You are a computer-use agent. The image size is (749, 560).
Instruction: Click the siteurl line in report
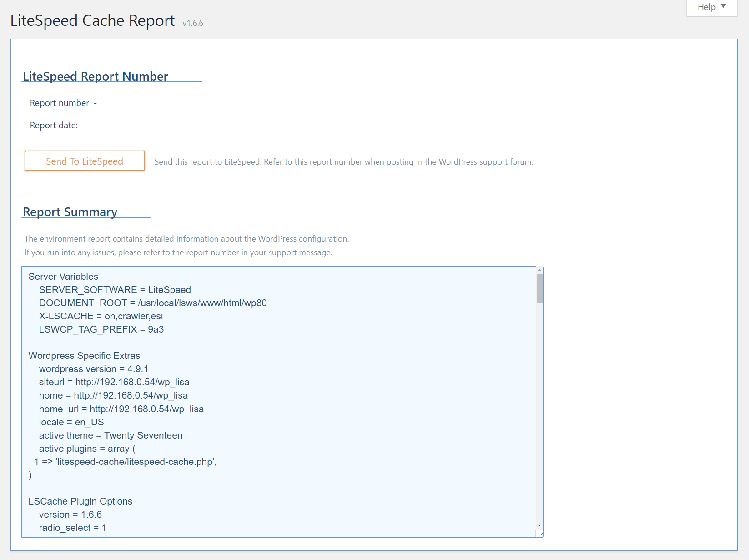[x=114, y=382]
